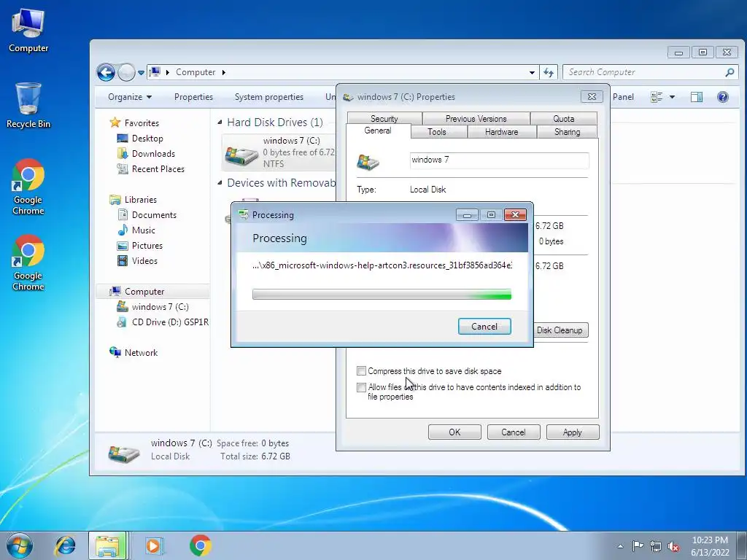Select CD Drive (D:) in navigation pane

click(x=170, y=322)
